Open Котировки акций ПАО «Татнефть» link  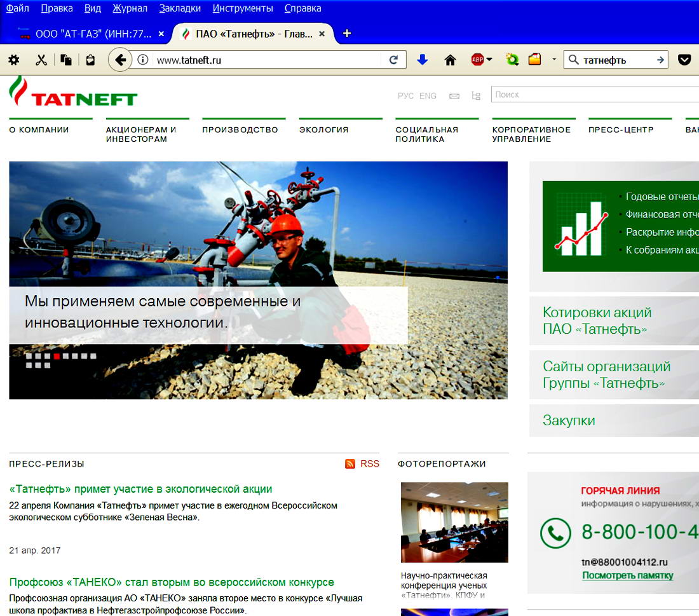(x=597, y=320)
